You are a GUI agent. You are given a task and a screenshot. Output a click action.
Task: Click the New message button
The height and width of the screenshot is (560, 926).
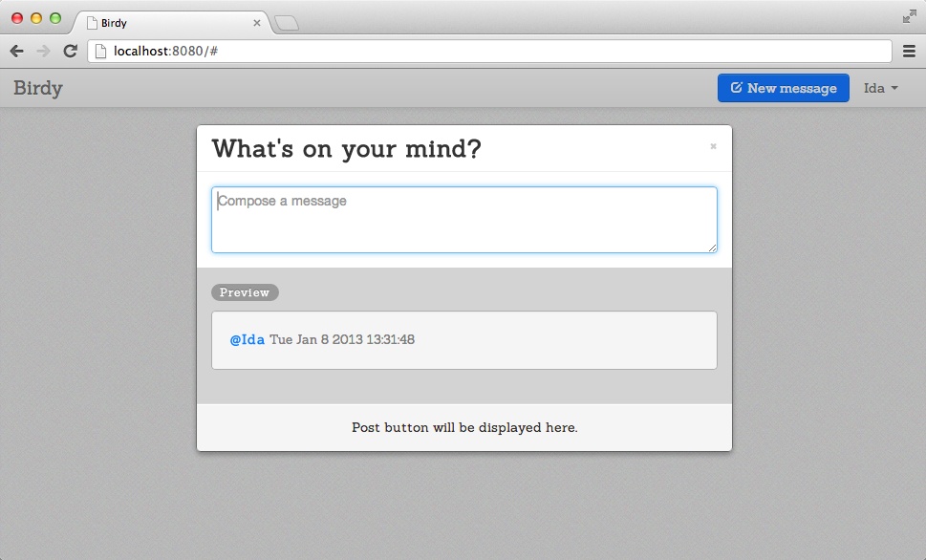point(783,87)
